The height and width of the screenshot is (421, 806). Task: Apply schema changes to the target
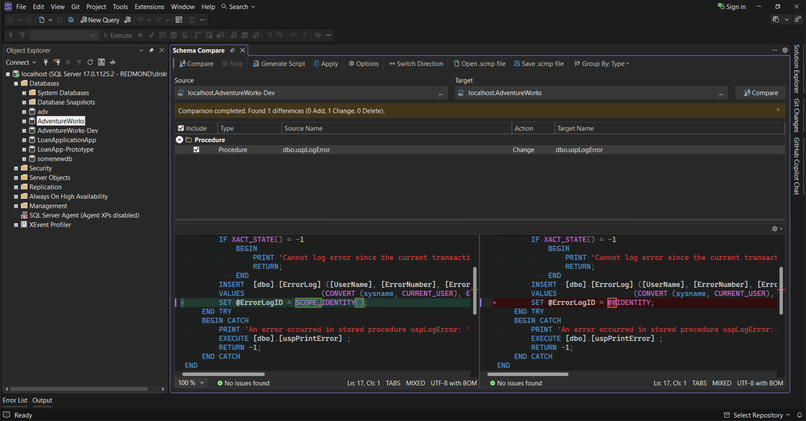click(x=326, y=64)
